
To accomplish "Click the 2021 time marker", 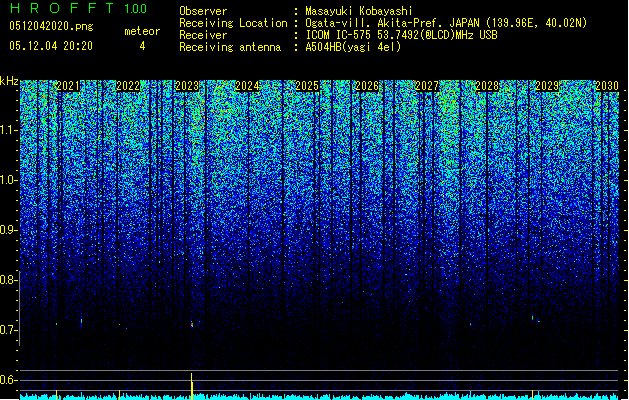I will 68,86.
